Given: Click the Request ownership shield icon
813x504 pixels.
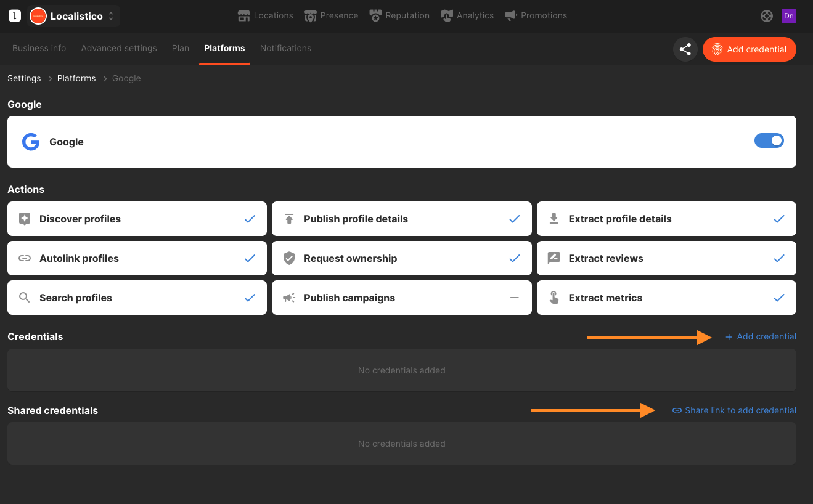Looking at the screenshot, I should tap(289, 258).
